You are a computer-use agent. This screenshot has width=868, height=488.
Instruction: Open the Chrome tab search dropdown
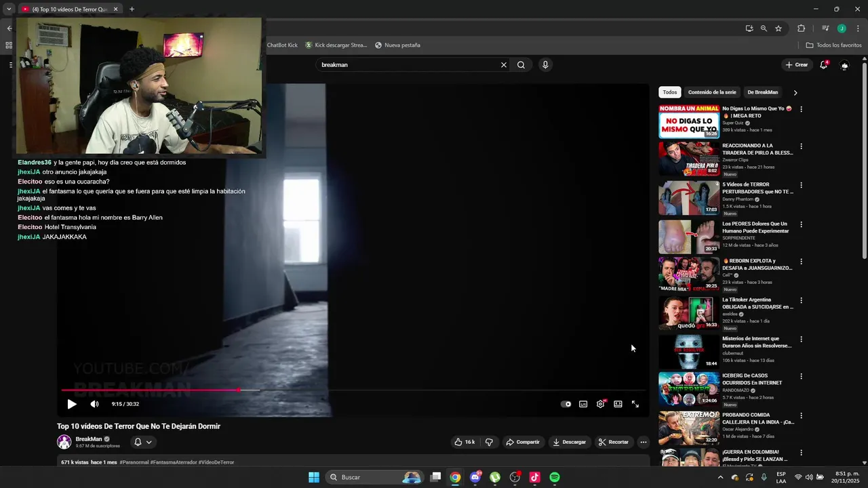(x=9, y=9)
